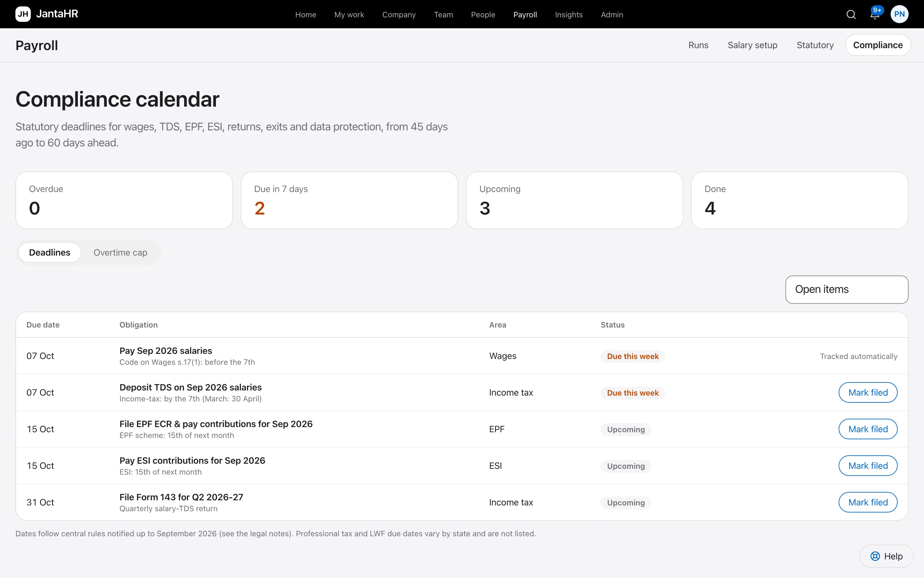The image size is (924, 578).
Task: Click the Status column header
Action: [612, 325]
